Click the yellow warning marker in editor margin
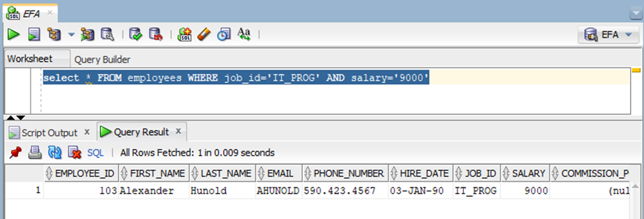The width and height of the screenshot is (644, 219). 636,70
